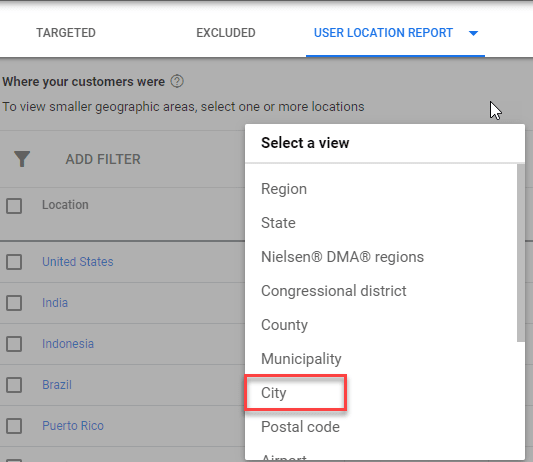
Task: Check the India row checkbox
Action: (x=14, y=303)
